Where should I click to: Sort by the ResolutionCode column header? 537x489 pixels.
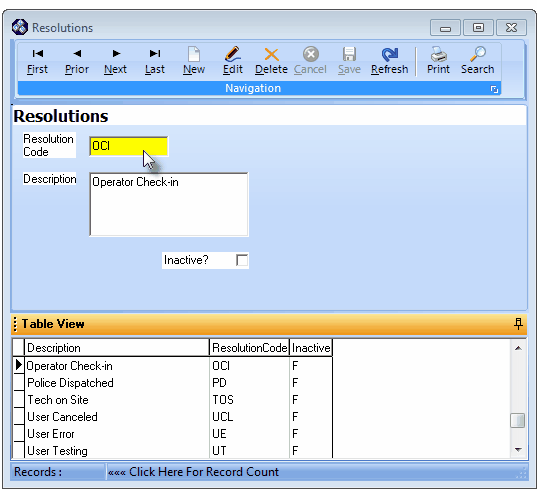coord(249,348)
